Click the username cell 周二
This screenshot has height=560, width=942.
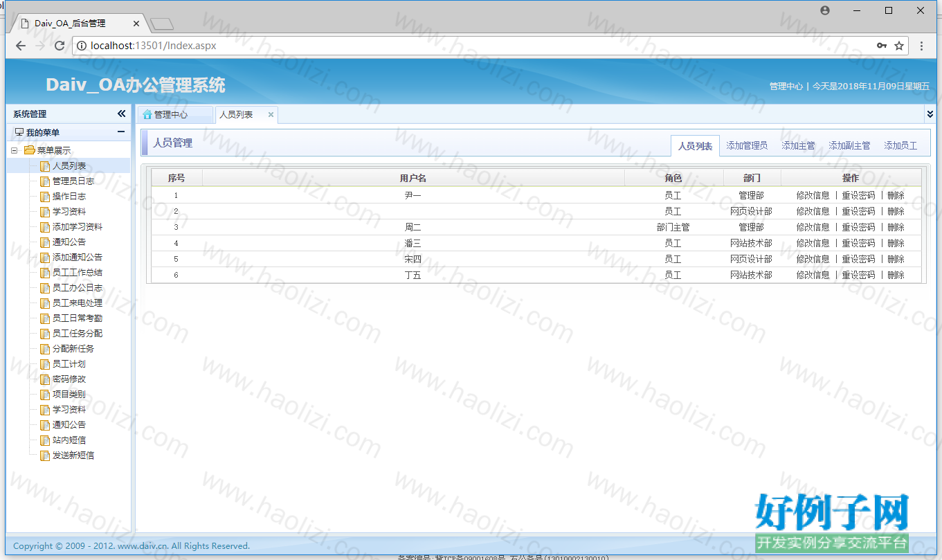413,227
